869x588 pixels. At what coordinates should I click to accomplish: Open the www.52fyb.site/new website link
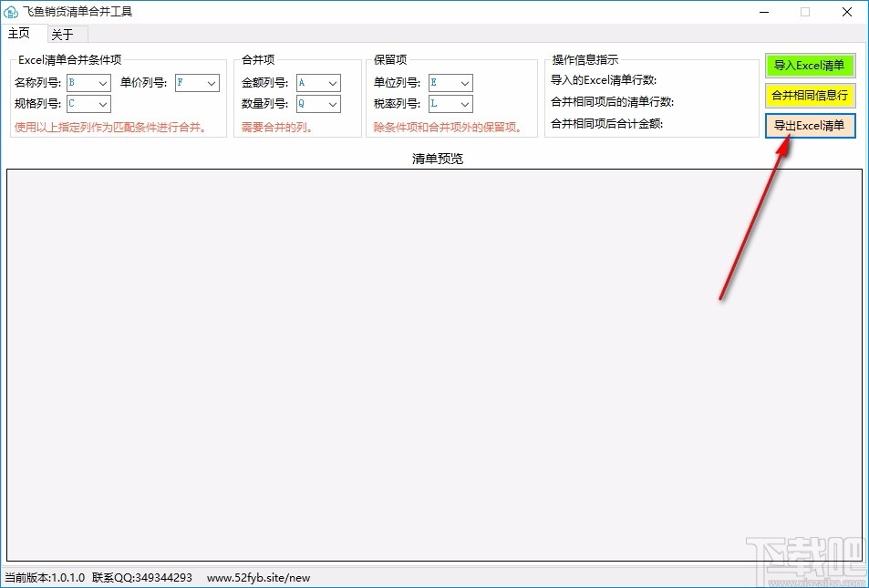tap(258, 578)
